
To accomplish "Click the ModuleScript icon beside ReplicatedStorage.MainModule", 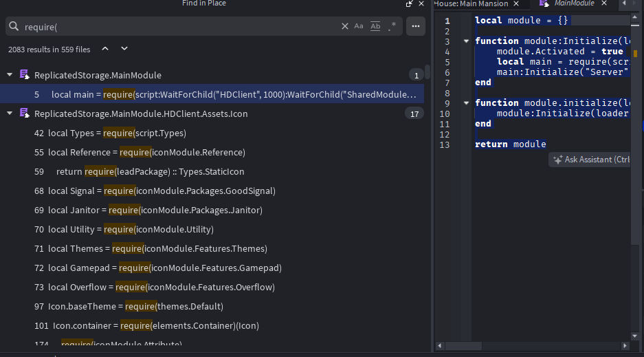I will 25,75.
